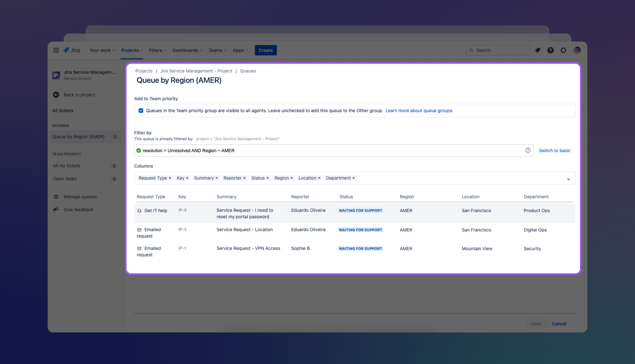The height and width of the screenshot is (364, 635).
Task: Click the Switch to basic link
Action: click(x=554, y=151)
